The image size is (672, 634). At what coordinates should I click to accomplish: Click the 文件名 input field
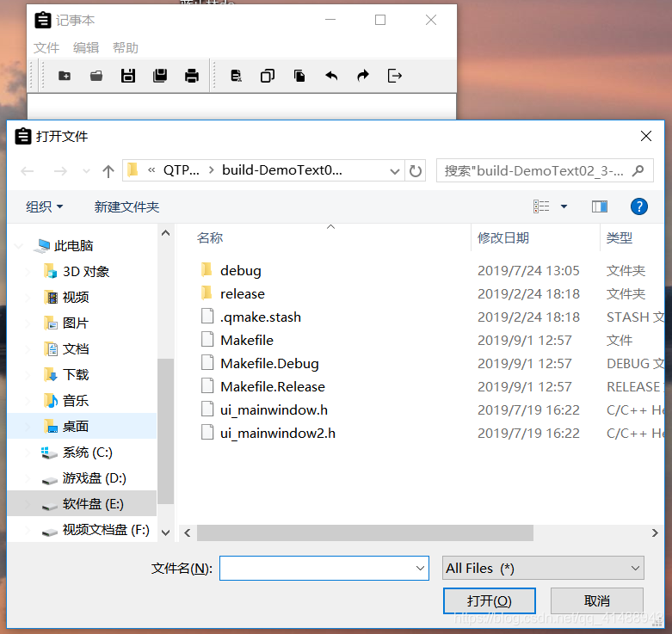click(x=318, y=568)
